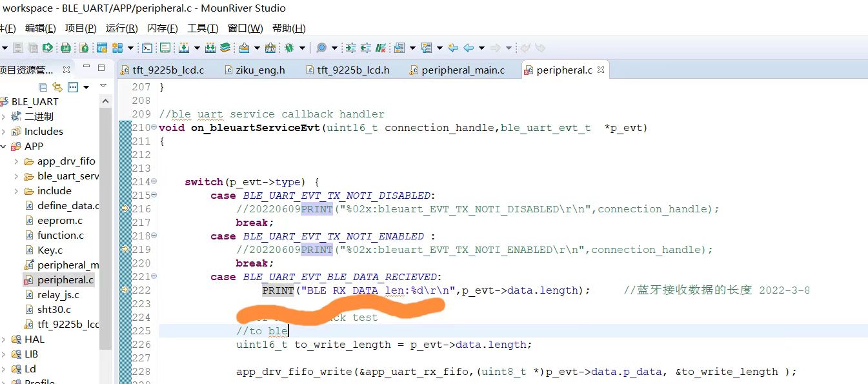This screenshot has width=868, height=384.
Task: Click the breakpoint arrow marker at line 222
Action: [x=125, y=290]
